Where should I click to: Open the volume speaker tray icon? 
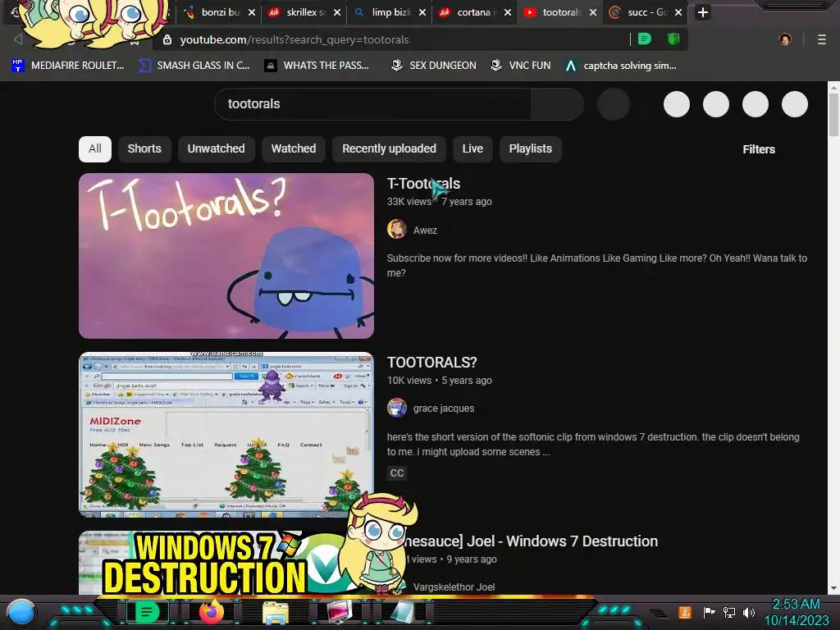coord(748,612)
